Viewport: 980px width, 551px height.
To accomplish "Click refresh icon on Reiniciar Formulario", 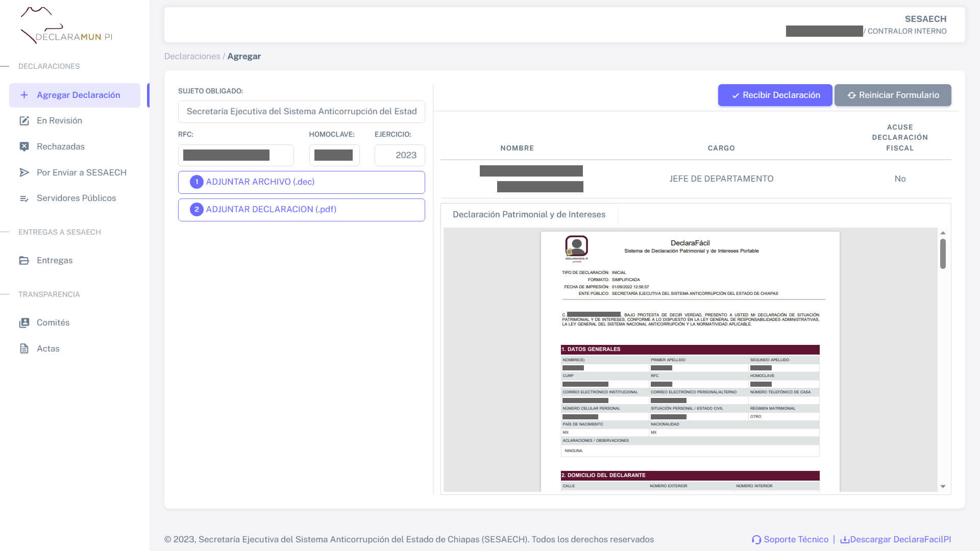I will (x=851, y=95).
